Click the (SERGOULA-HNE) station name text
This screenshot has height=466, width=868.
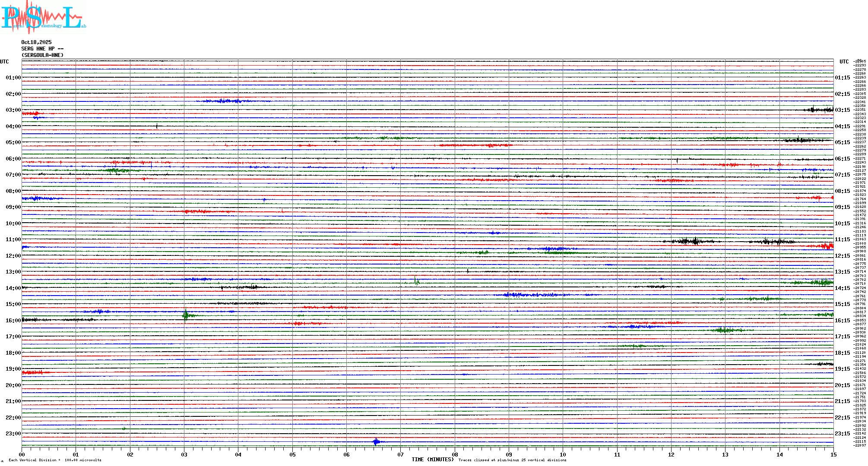click(42, 55)
